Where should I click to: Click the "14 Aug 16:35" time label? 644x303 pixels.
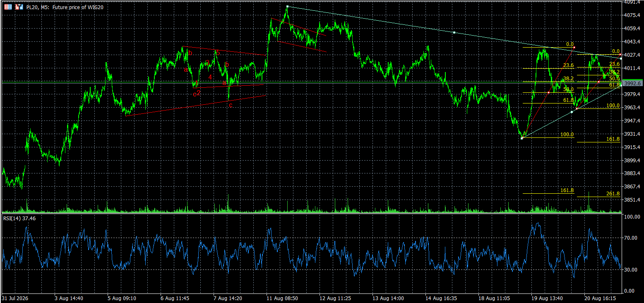[x=441, y=298]
